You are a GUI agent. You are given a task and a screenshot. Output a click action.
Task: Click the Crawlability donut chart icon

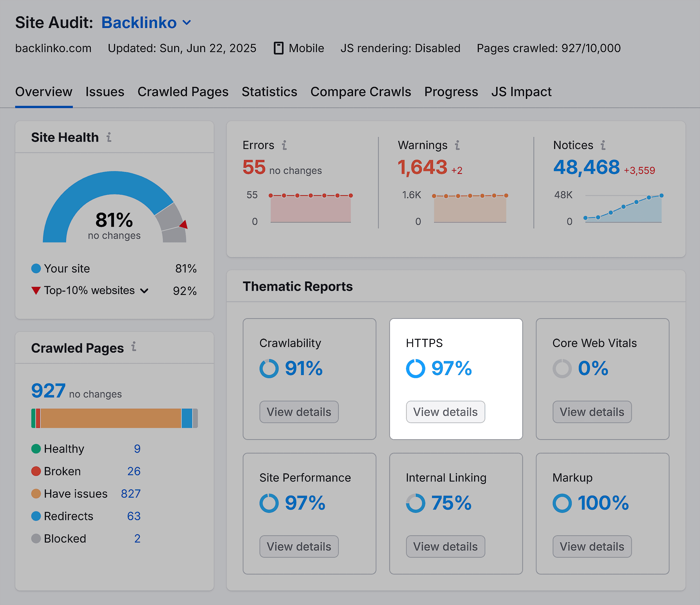pos(269,368)
